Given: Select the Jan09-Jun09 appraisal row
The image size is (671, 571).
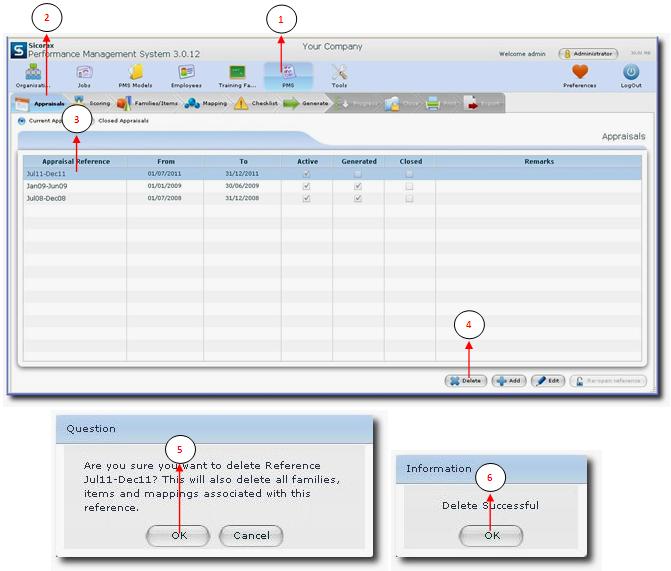Looking at the screenshot, I should tap(75, 186).
